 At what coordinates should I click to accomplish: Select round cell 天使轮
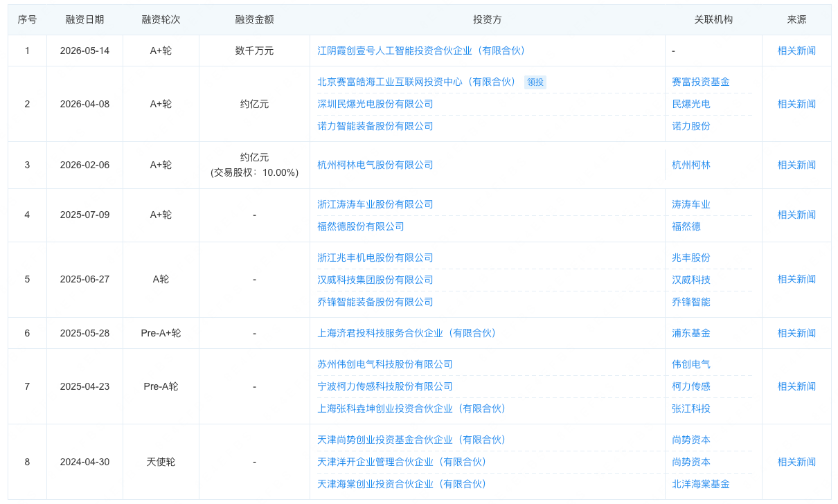pos(161,462)
